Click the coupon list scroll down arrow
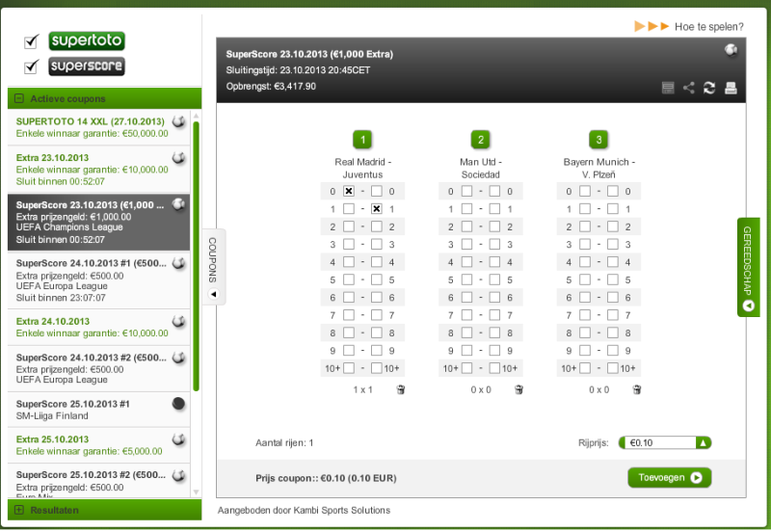The image size is (771, 532). (x=197, y=492)
